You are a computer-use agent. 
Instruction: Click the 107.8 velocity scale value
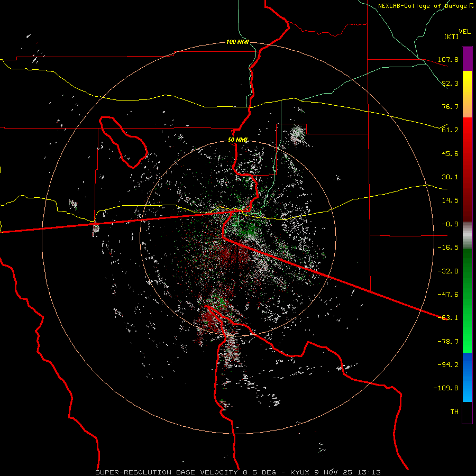coord(448,59)
